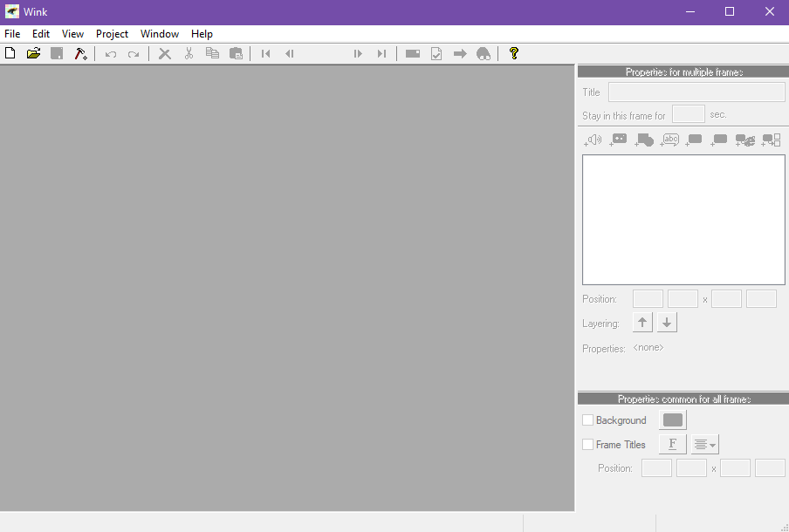The image size is (789, 532).
Task: Click the open folder icon in toolbar
Action: [34, 54]
